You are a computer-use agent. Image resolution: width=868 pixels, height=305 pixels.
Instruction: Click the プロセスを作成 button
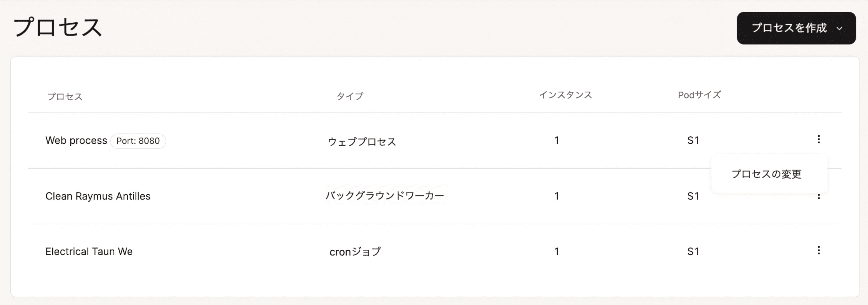click(789, 28)
